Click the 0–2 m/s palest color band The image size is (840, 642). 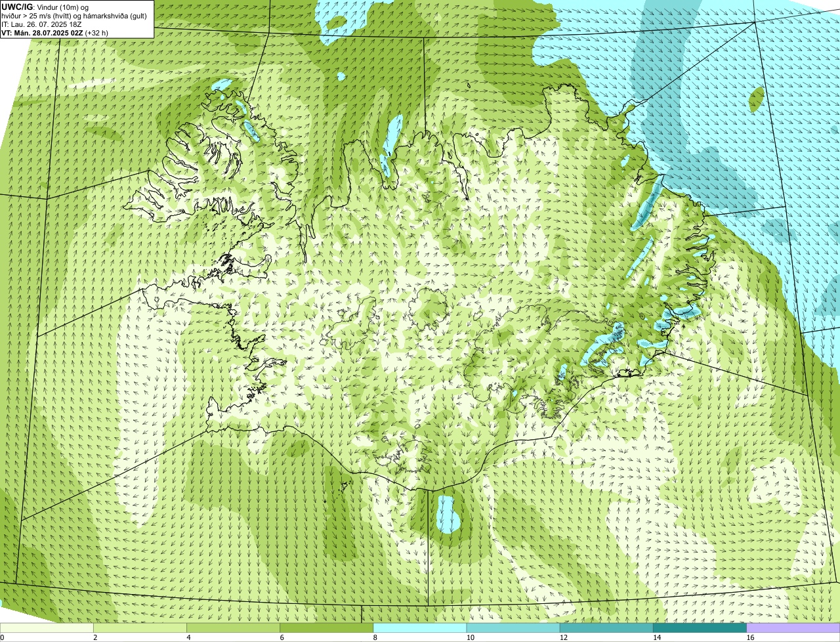click(47, 628)
